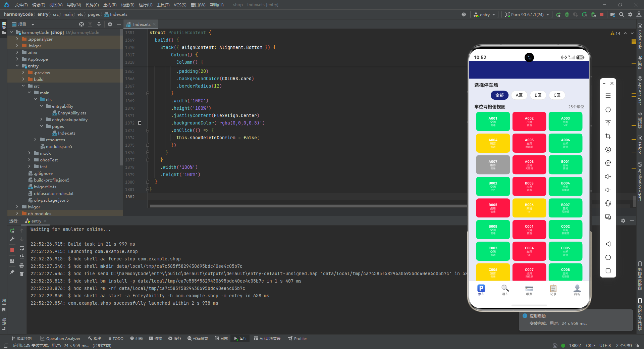Expand the resources folder

pos(35,140)
